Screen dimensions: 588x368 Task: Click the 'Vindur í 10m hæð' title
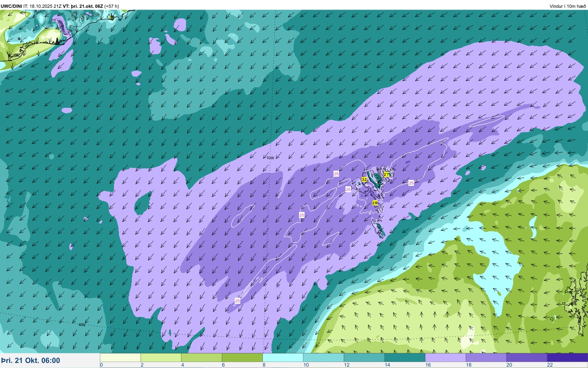(568, 6)
